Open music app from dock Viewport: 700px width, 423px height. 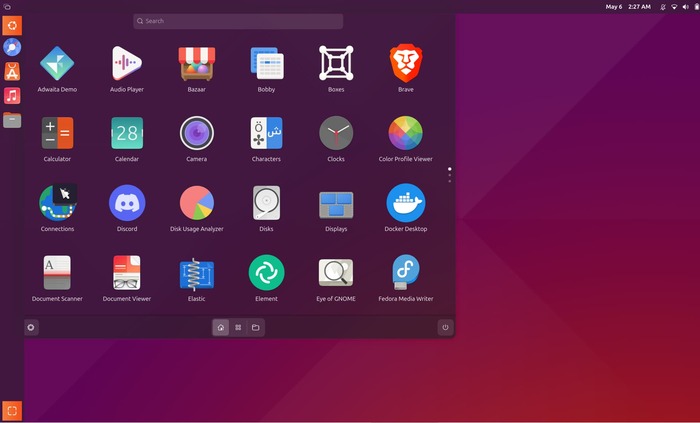[12, 95]
